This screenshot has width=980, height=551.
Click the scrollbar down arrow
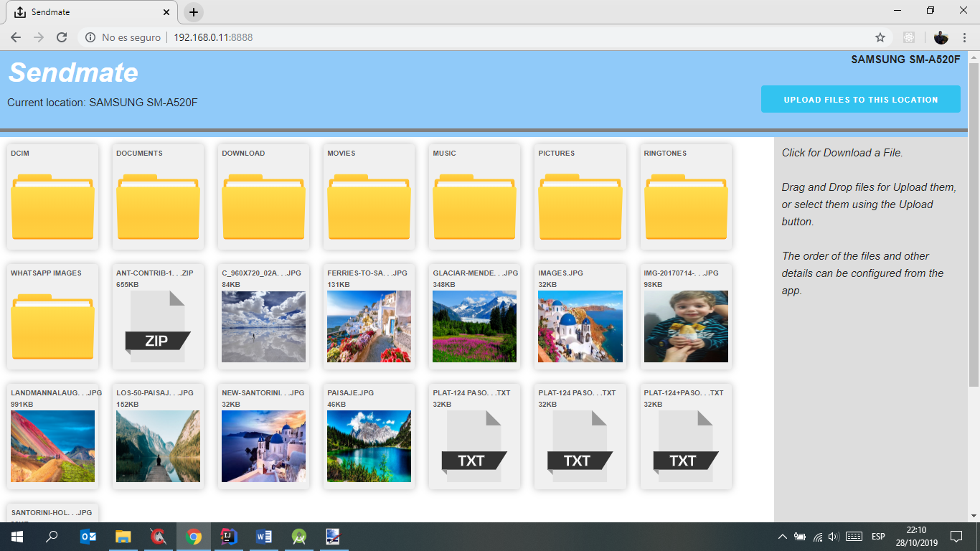pos(974,516)
